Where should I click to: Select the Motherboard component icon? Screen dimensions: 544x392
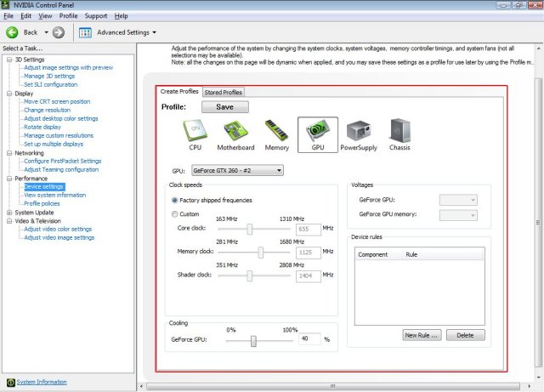pyautogui.click(x=235, y=134)
